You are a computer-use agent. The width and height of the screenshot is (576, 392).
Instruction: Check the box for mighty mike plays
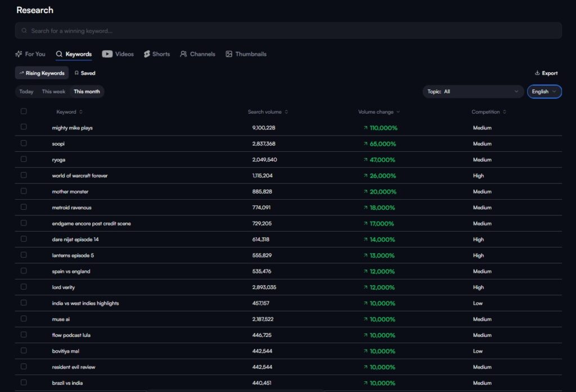tap(24, 127)
